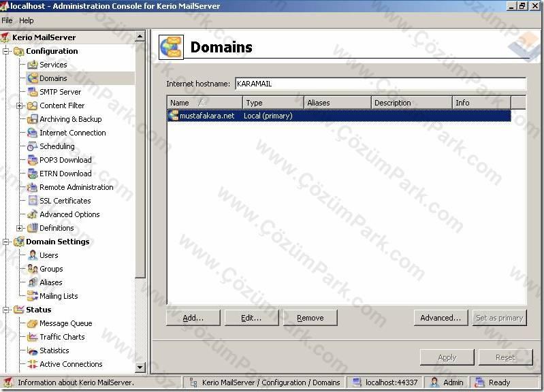
Task: Click the Aliases column header
Action: coord(338,103)
